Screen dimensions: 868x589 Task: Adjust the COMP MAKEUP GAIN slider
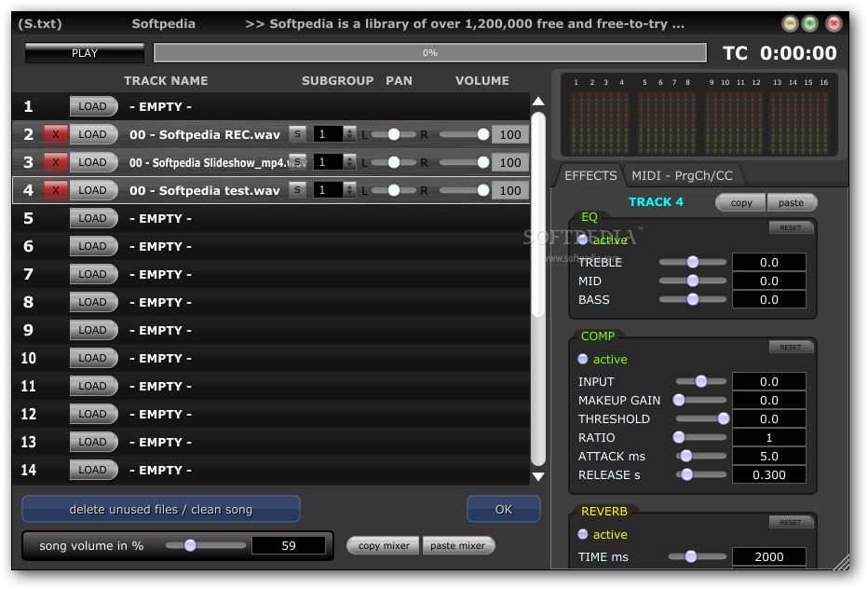(700, 400)
